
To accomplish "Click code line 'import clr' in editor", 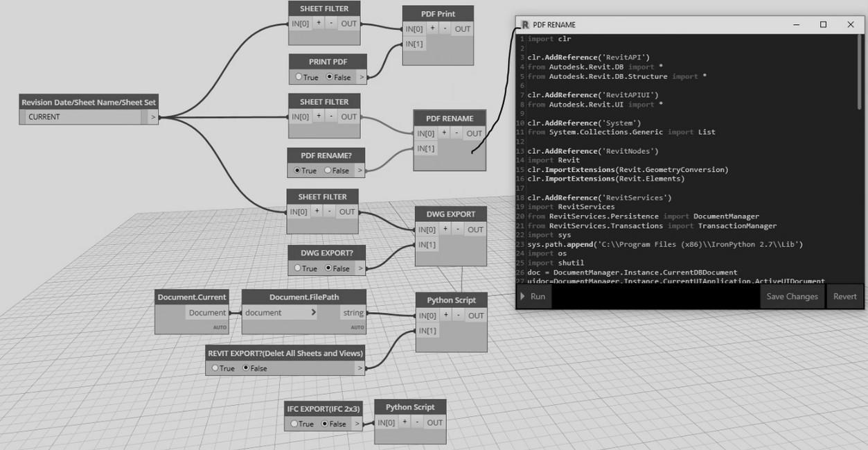I will click(549, 39).
